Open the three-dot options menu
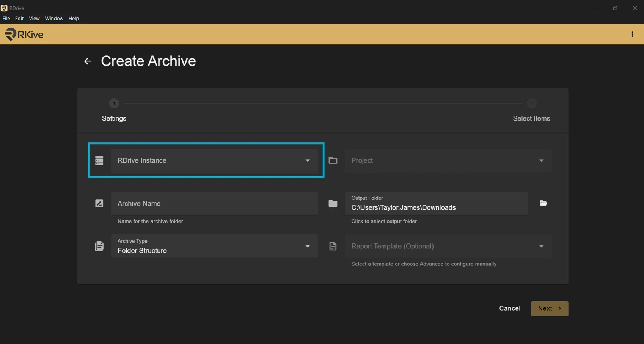 [x=632, y=35]
